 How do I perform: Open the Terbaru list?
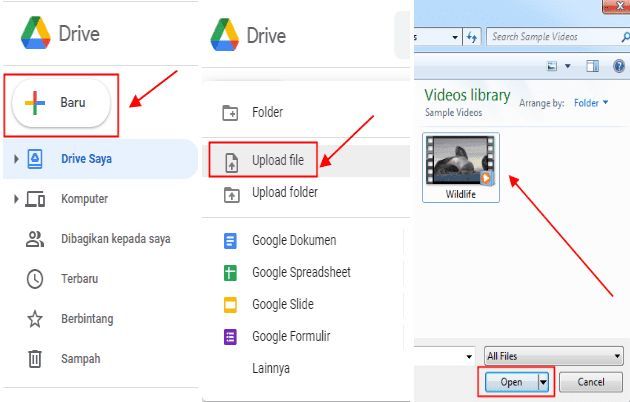point(80,279)
